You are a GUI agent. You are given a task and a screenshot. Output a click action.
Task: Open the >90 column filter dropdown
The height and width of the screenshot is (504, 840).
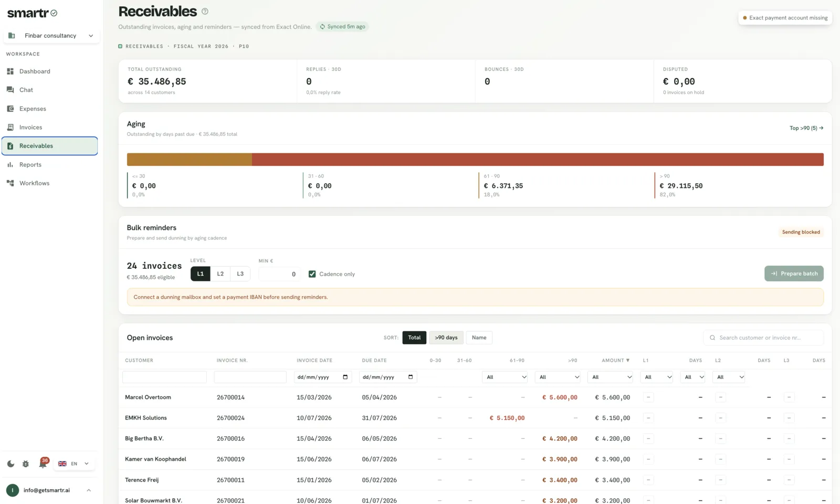pos(558,377)
